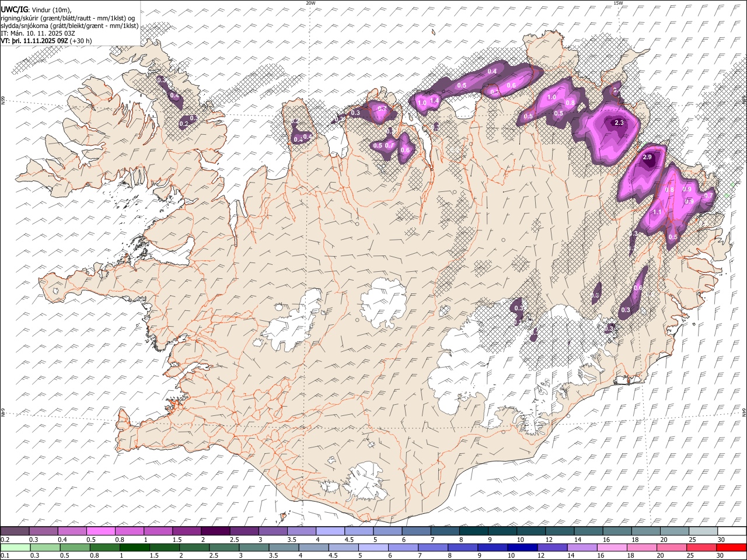The height and width of the screenshot is (560, 747).
Task: Select the darkest green 1–1.5 swatch, bottom legend
Action: pyautogui.click(x=134, y=547)
